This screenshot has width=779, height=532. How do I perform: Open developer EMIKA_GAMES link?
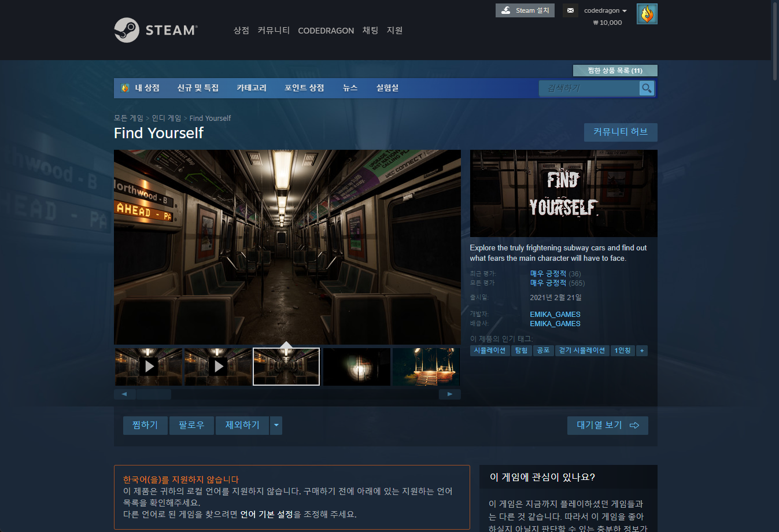coord(555,315)
